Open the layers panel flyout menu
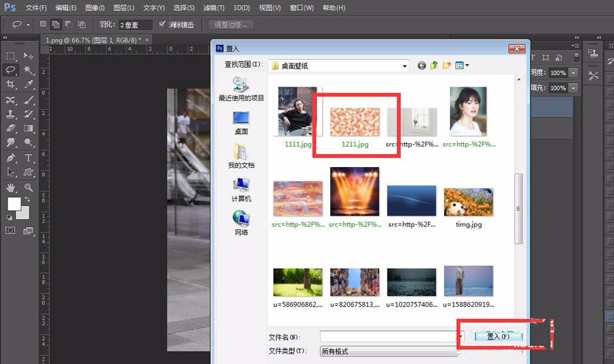The width and height of the screenshot is (614, 364). 575,46
